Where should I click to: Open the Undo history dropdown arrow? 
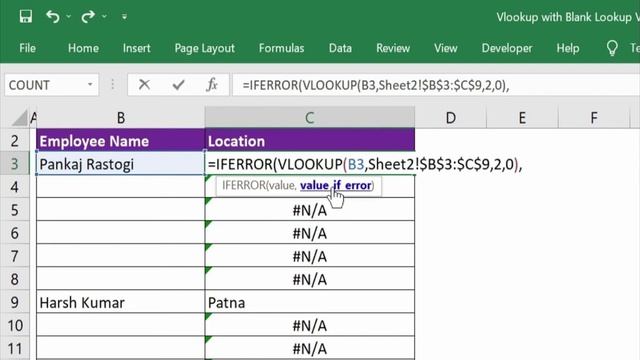(69, 17)
